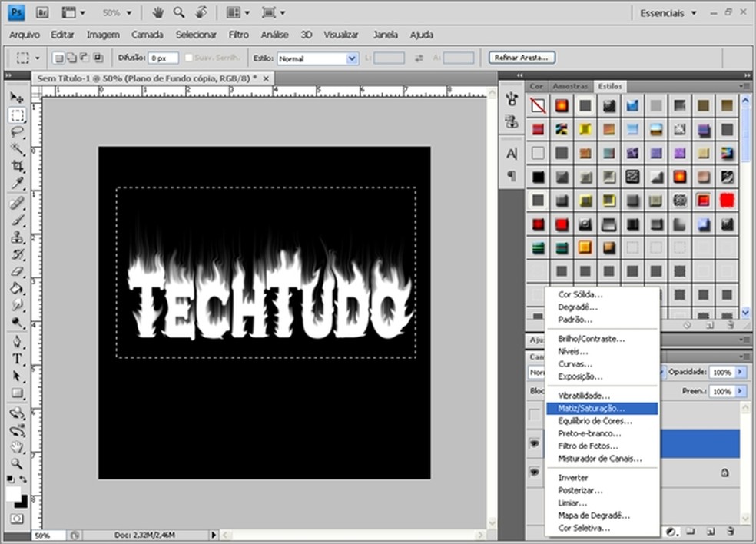Viewport: 756px width, 544px height.
Task: Click the Refinar Aresta button
Action: coord(522,58)
